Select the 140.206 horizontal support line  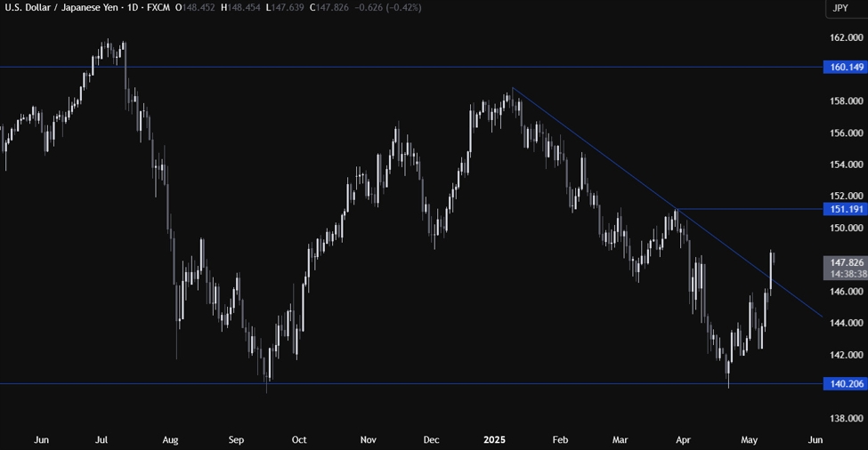(x=412, y=383)
